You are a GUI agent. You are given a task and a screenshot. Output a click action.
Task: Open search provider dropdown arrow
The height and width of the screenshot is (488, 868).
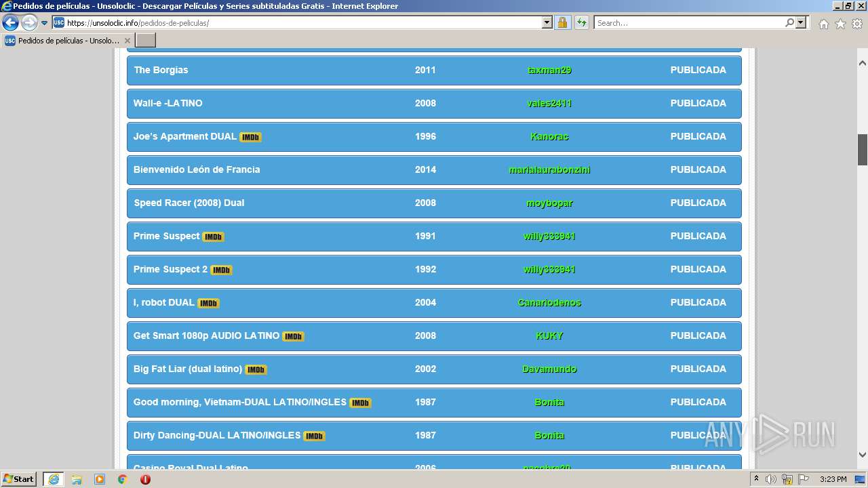[801, 23]
